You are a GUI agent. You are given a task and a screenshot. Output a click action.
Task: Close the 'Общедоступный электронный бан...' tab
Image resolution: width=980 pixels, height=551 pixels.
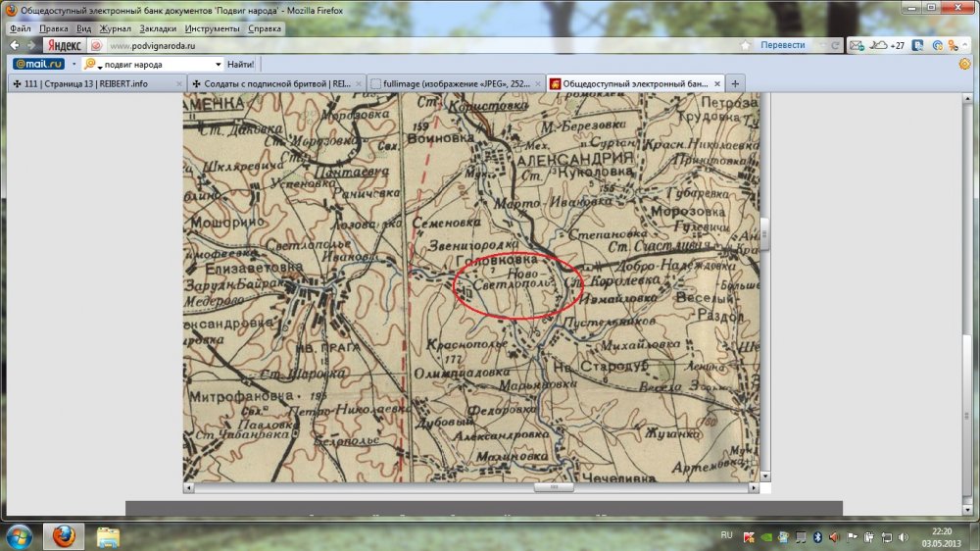point(717,83)
